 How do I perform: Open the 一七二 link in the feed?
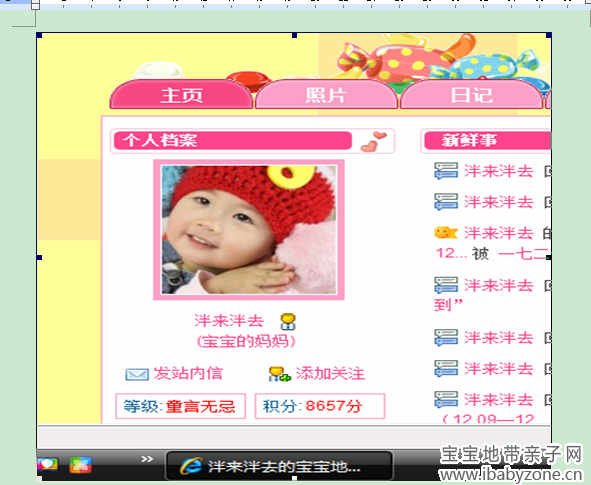tap(524, 254)
